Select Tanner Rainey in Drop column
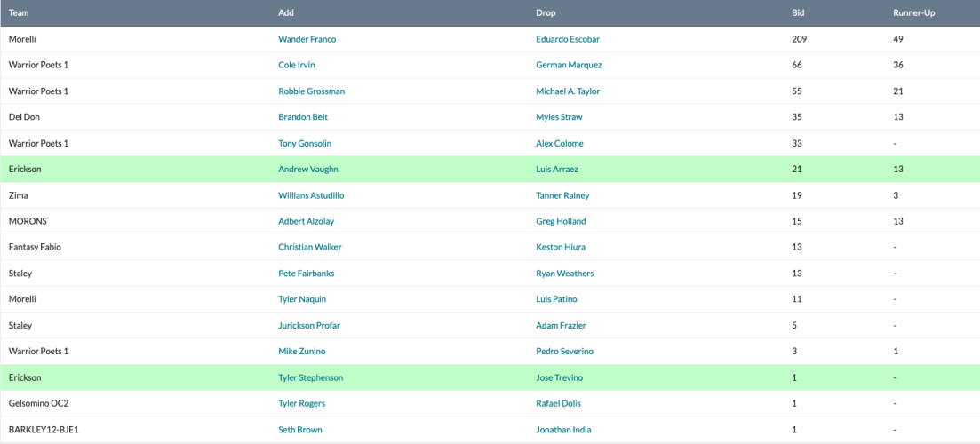The width and height of the screenshot is (980, 444). 562,195
